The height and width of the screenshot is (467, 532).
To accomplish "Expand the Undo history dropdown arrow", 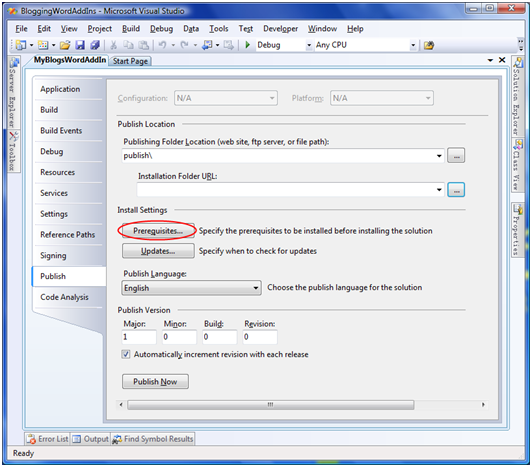I will (x=173, y=45).
